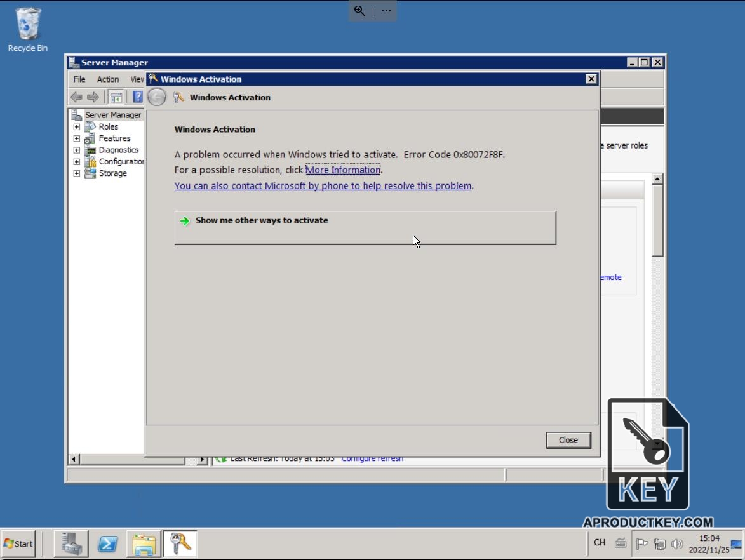
Task: Choose Show me other ways to activate
Action: [x=365, y=228]
